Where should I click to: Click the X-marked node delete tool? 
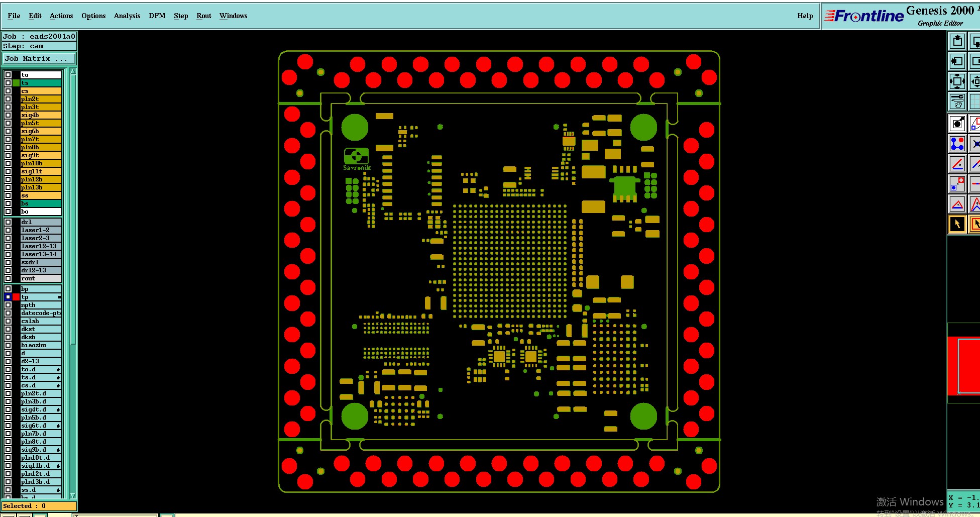coord(975,144)
